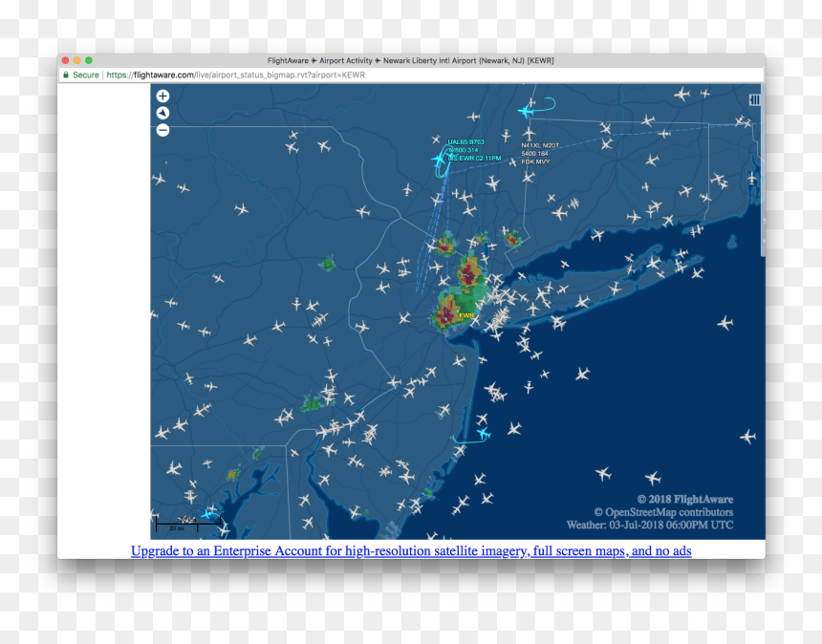Close the browser window with red button
Screen dimensions: 822x644
66,61
